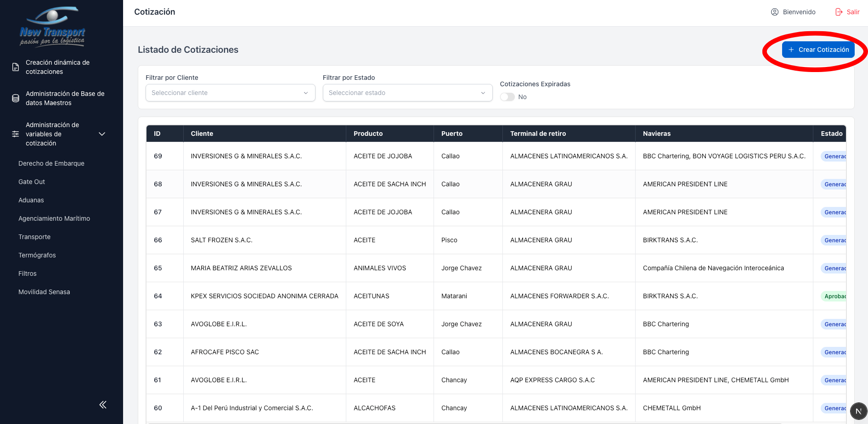
Task: Click the sliders icon for variables de cotización
Action: coord(16,134)
